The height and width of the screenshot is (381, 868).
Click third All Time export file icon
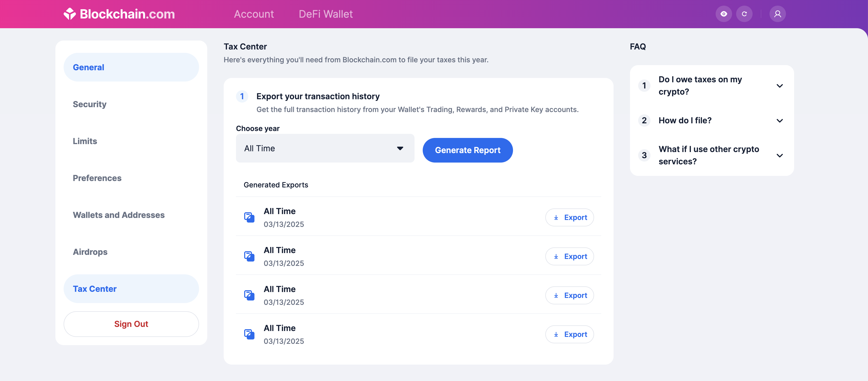click(249, 295)
